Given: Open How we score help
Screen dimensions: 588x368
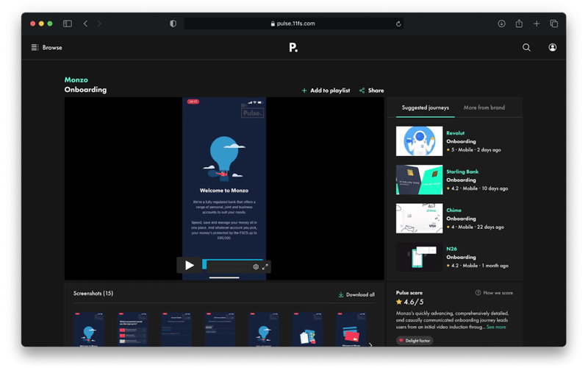Looking at the screenshot, I should point(494,293).
